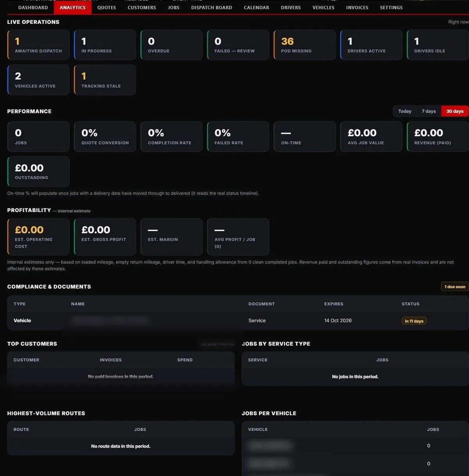This screenshot has width=469, height=476.
Task: Open the Failed — Review card
Action: 238,45
